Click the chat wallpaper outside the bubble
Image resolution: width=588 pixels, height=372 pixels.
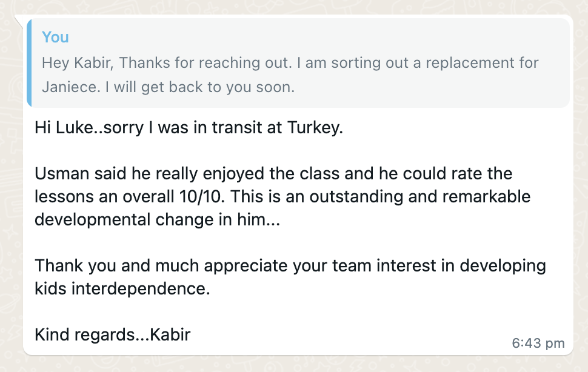tap(579, 182)
